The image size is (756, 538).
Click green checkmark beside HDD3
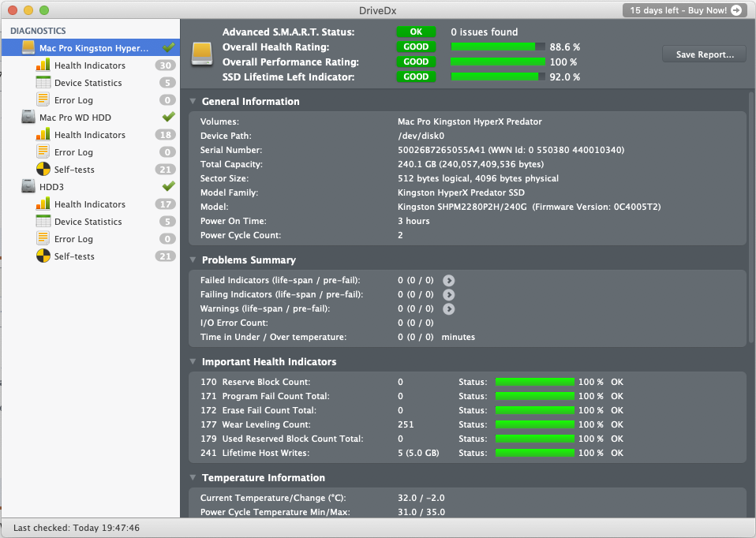pyautogui.click(x=168, y=186)
